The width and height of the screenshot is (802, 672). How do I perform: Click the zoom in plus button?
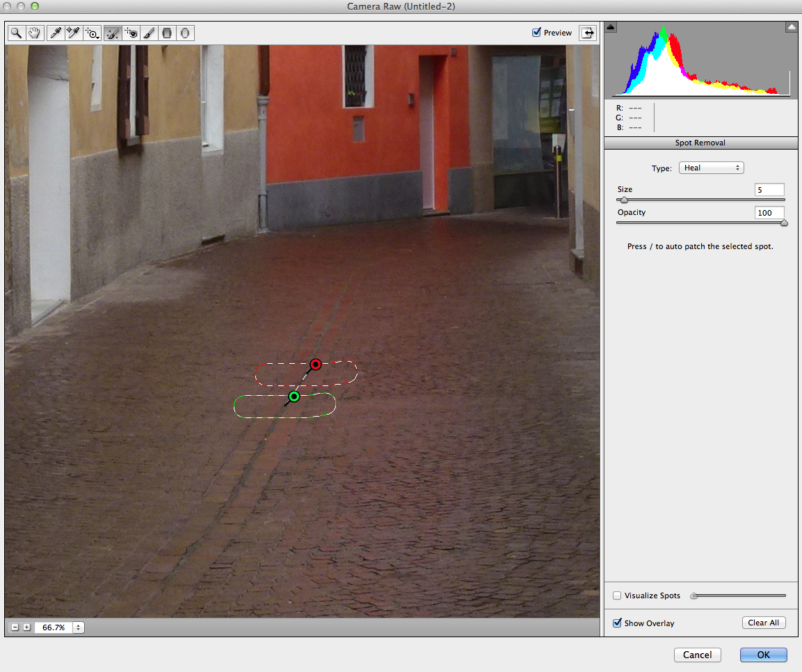pyautogui.click(x=26, y=627)
